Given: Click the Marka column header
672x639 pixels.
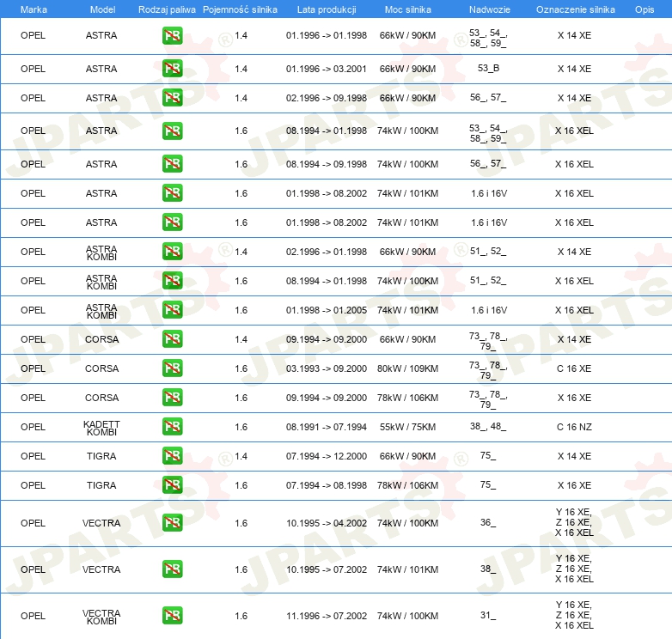Looking at the screenshot, I should point(34,9).
